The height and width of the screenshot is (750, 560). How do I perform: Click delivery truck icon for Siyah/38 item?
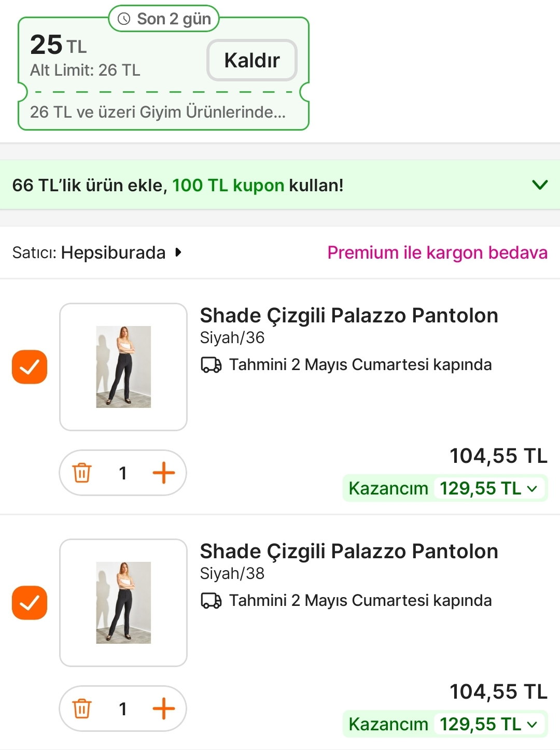click(211, 601)
